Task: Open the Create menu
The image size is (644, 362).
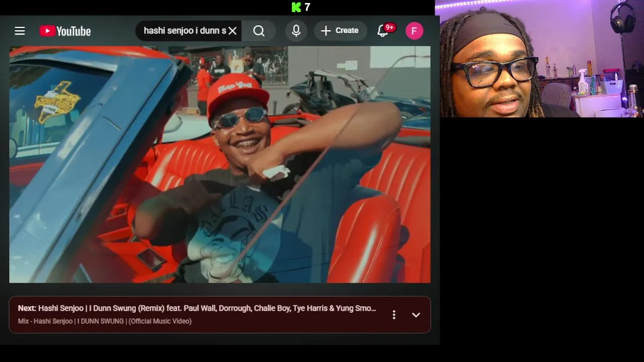Action: tap(340, 31)
